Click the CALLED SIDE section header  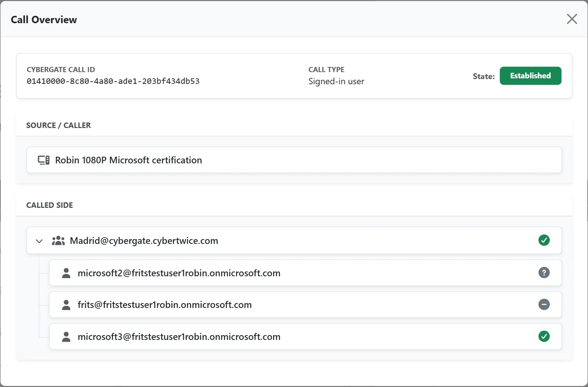click(x=50, y=205)
